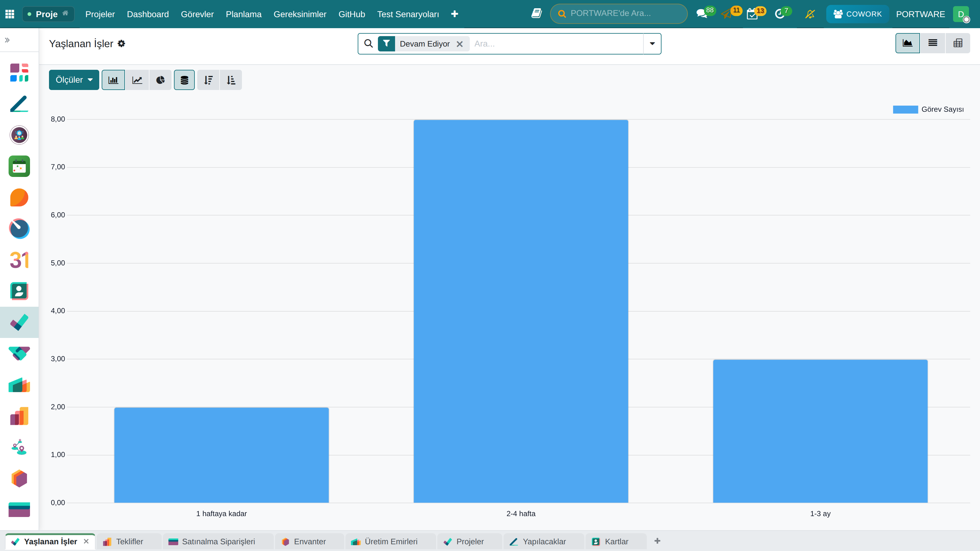Sort bars in descending order
Viewport: 980px width, 551px height.
click(208, 80)
